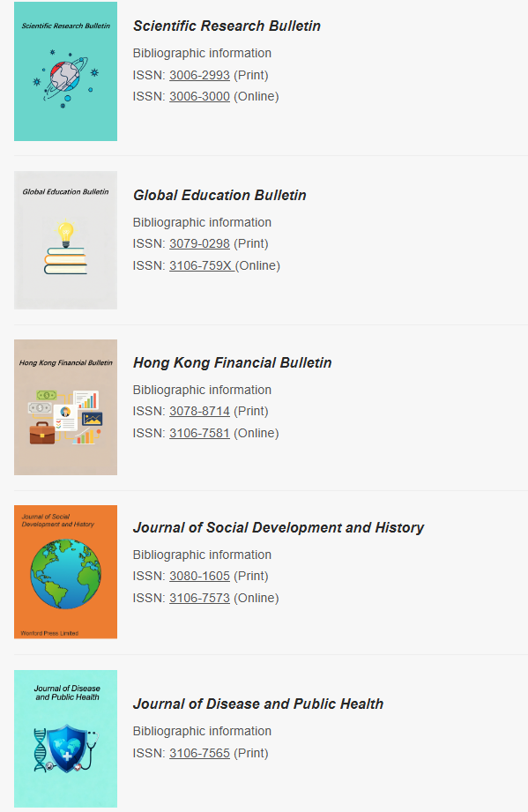The width and height of the screenshot is (528, 812).
Task: Follow print ISSN 3080-1605 link
Action: pyautogui.click(x=199, y=576)
